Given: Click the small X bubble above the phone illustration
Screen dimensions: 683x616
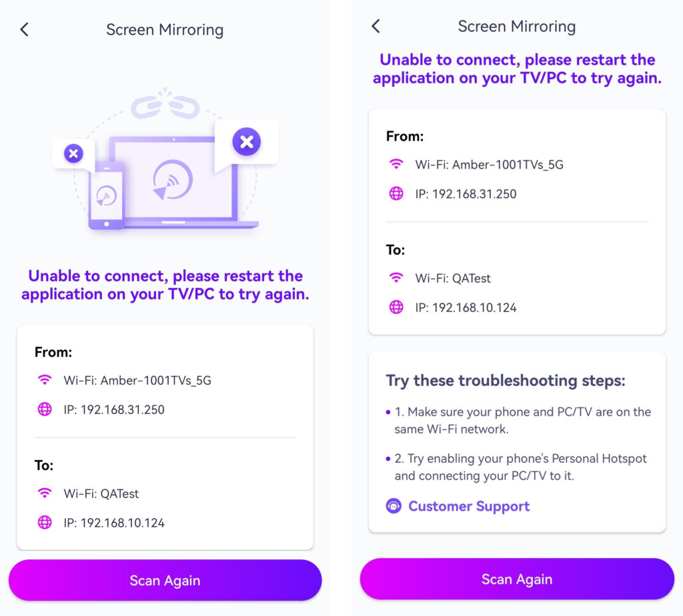Looking at the screenshot, I should coord(73,154).
